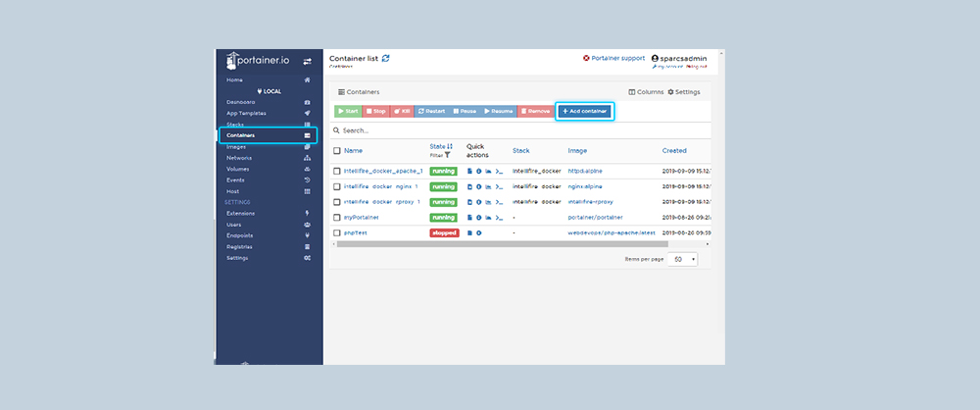The width and height of the screenshot is (980, 410).
Task: Open inspect icon for intellifire_docker_apache_1
Action: click(479, 171)
